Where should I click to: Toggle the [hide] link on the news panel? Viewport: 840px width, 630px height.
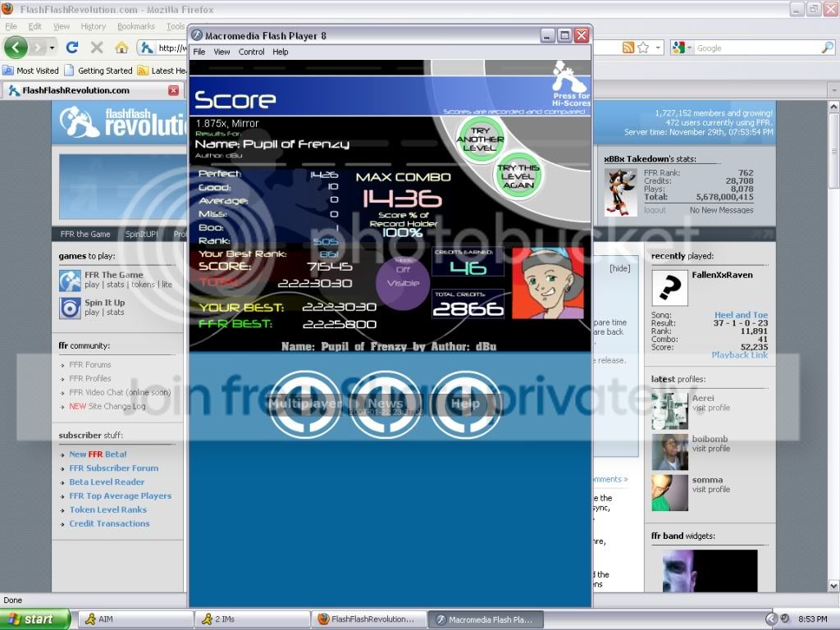click(x=620, y=268)
